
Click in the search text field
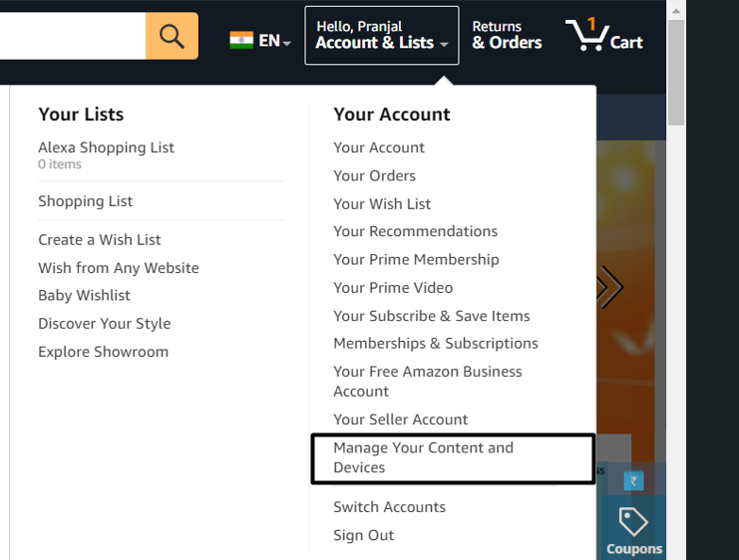70,36
